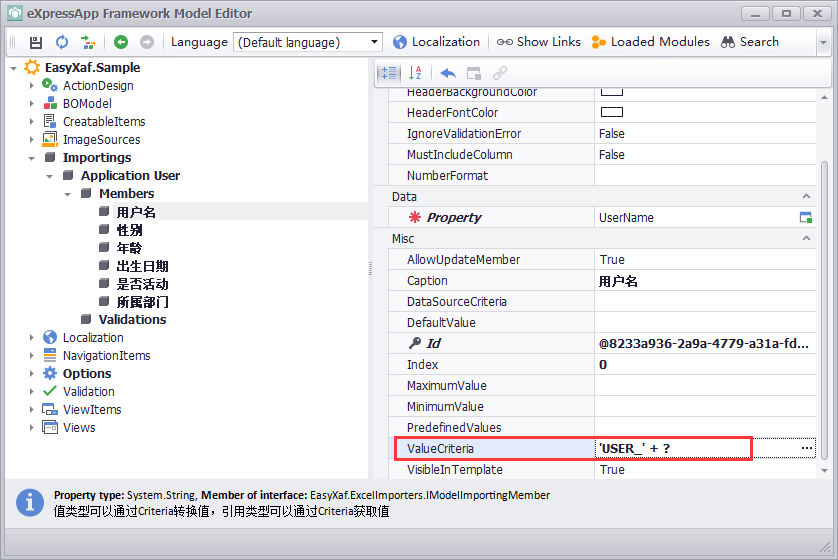This screenshot has width=838, height=560.
Task: Click the HeaderFontColor swatch
Action: click(611, 112)
